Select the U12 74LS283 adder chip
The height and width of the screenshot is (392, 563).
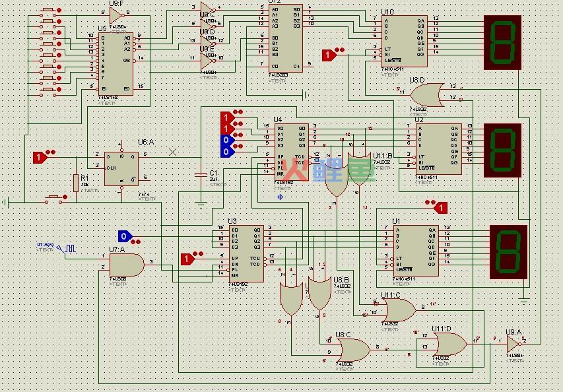[x=286, y=38]
